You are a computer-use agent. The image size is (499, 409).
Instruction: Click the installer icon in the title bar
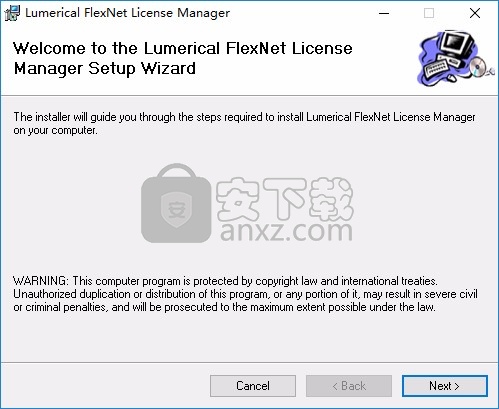point(12,13)
